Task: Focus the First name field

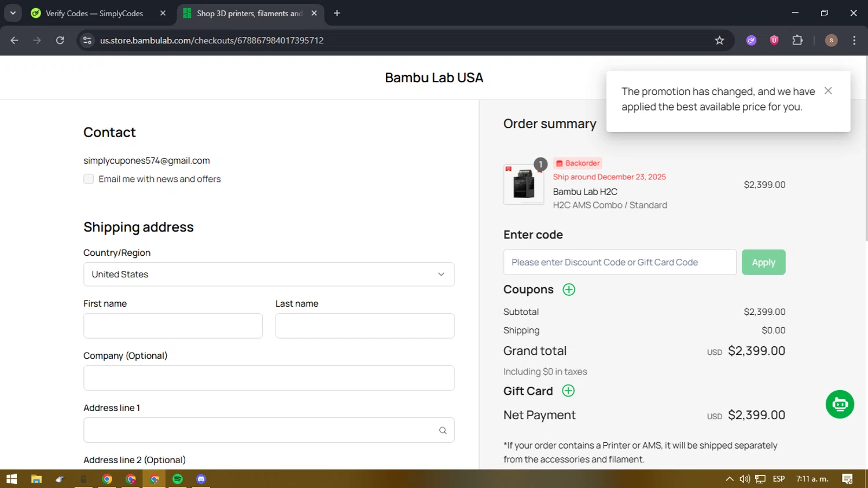Action: (x=173, y=326)
